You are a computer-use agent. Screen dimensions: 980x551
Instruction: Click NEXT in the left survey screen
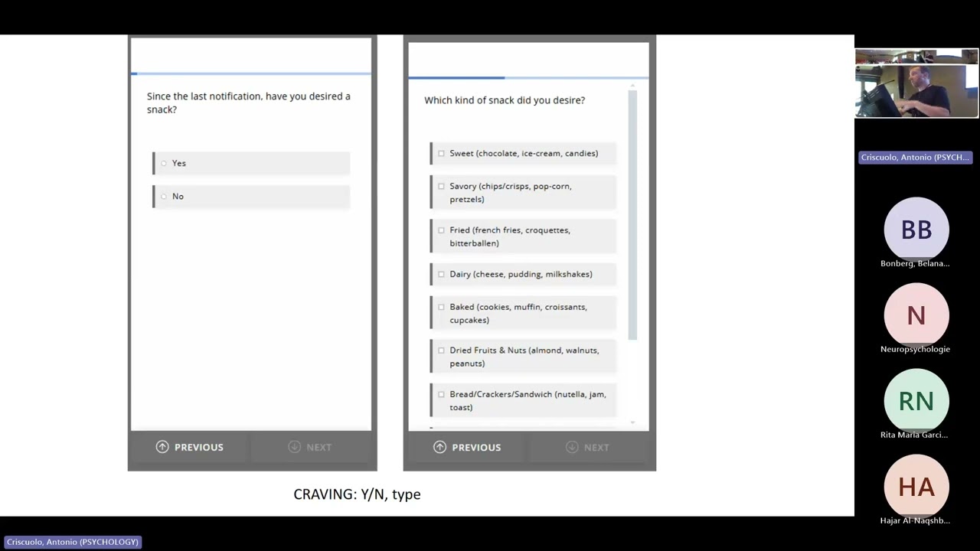click(x=310, y=447)
